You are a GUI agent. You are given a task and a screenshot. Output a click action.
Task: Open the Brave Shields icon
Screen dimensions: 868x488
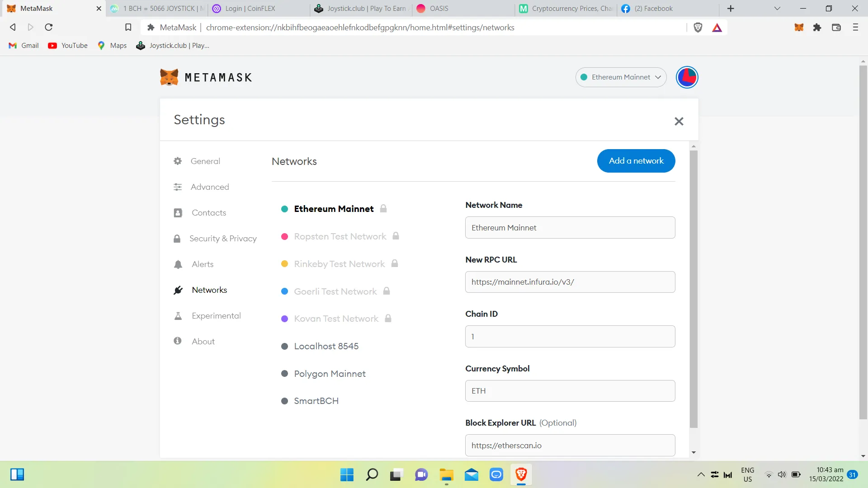tap(698, 28)
